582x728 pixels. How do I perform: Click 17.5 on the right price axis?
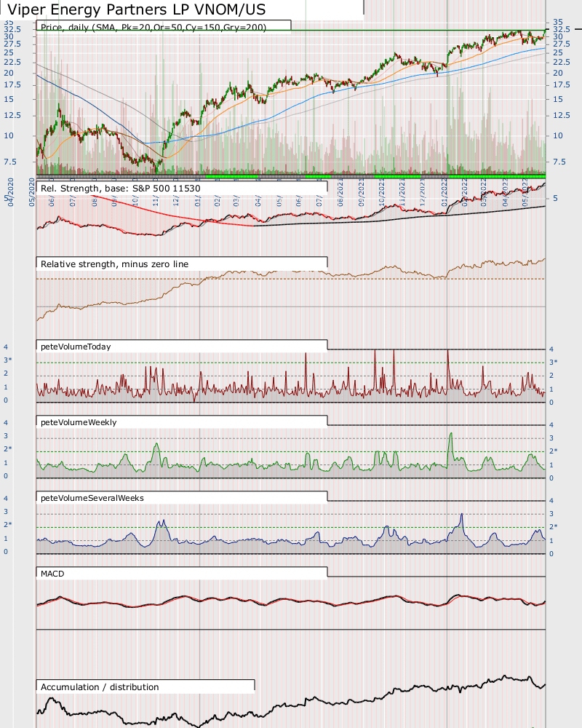tap(561, 84)
